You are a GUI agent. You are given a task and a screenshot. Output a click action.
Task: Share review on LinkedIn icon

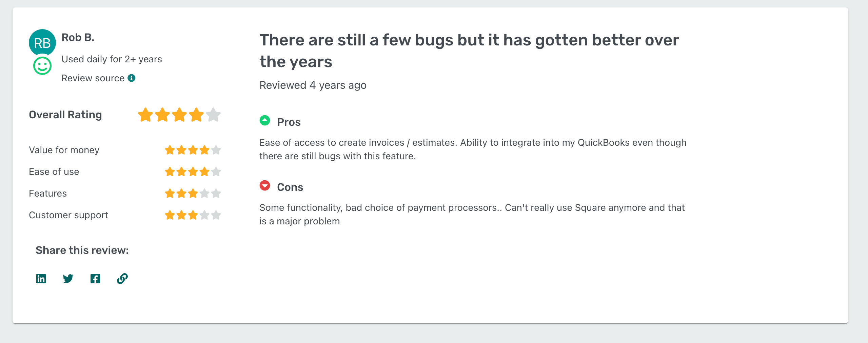pos(41,279)
